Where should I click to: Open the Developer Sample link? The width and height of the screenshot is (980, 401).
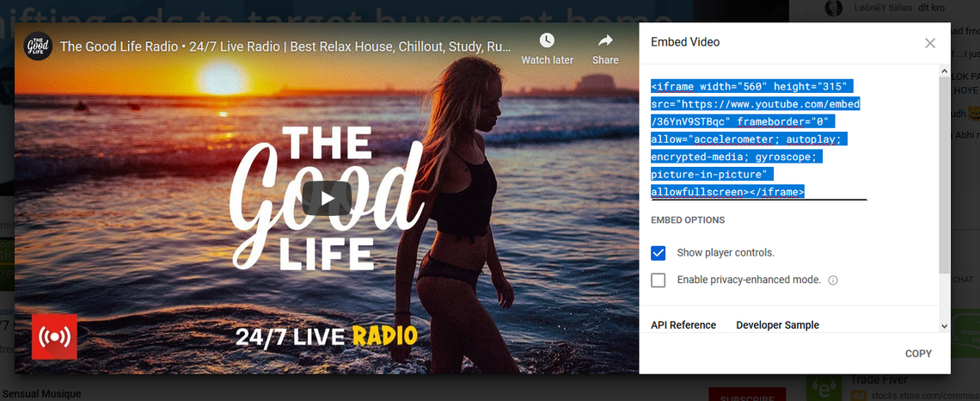click(777, 324)
